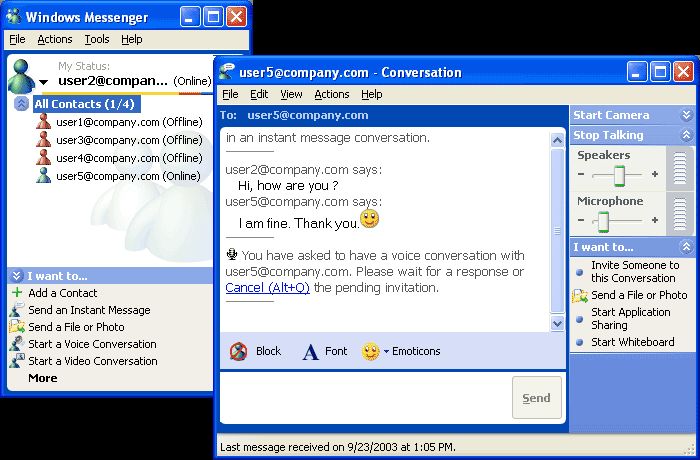Image resolution: width=700 pixels, height=460 pixels.
Task: Click Send a File or Photo icon in Messenger window
Action: (x=17, y=326)
